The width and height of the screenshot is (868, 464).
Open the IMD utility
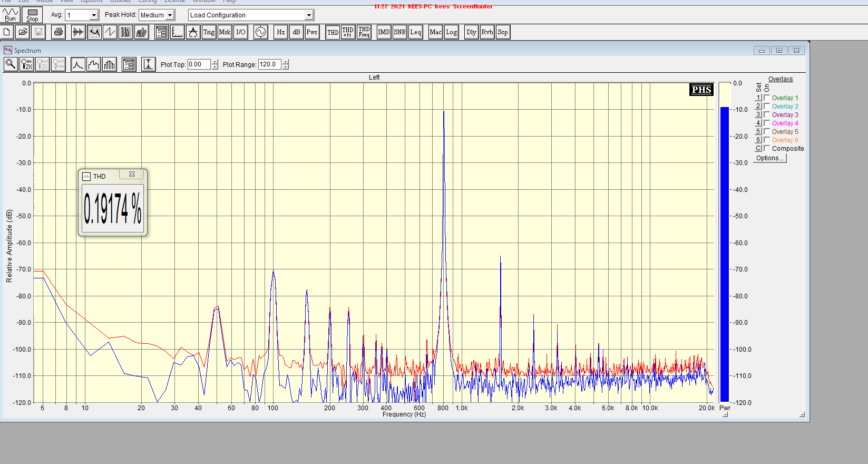(384, 32)
